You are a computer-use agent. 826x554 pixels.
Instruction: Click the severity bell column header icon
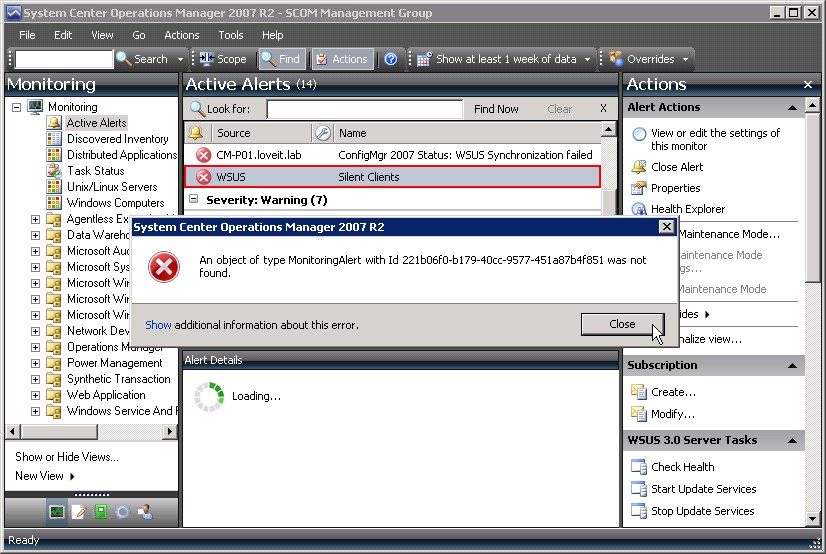pos(197,133)
